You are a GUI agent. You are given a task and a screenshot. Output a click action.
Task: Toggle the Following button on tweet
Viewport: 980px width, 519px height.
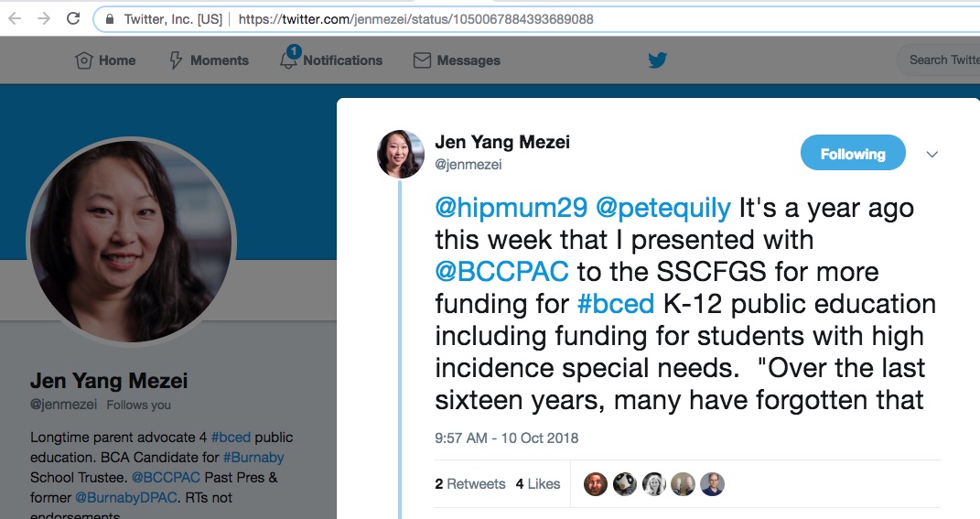click(x=852, y=154)
